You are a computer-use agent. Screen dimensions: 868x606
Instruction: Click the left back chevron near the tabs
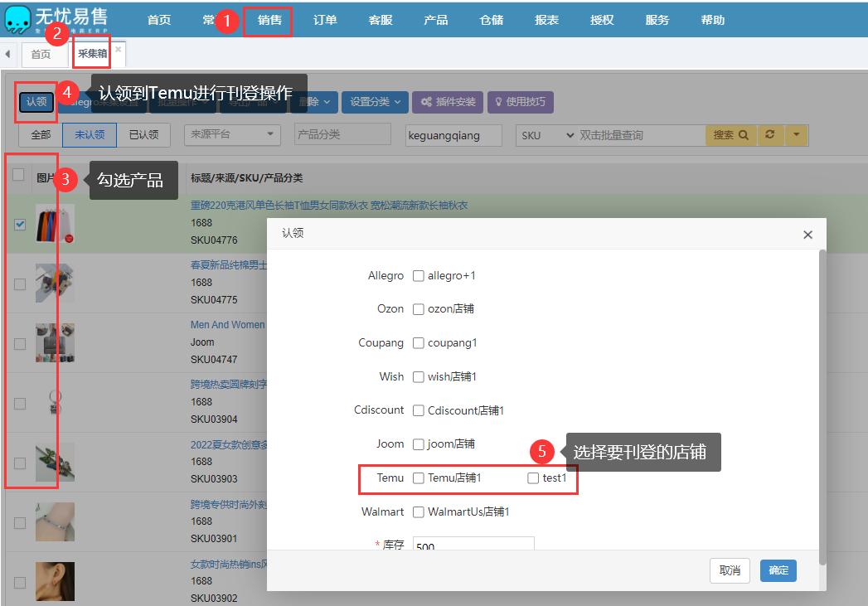click(7, 53)
